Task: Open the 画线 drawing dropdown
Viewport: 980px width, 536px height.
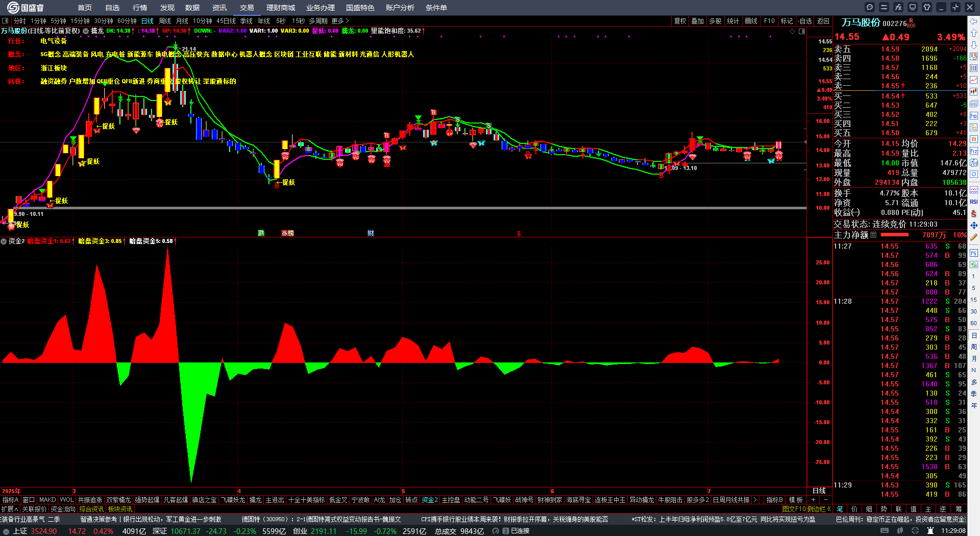Action: [751, 21]
